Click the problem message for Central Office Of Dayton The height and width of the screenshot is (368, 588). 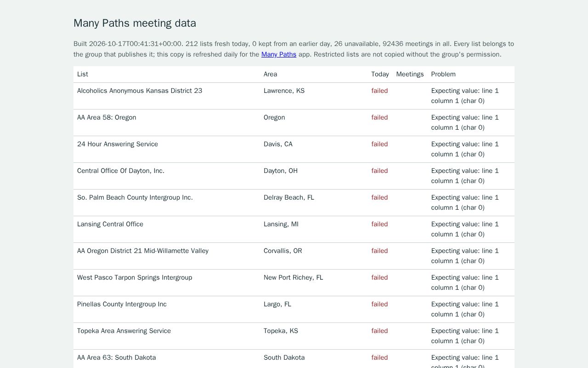point(465,176)
